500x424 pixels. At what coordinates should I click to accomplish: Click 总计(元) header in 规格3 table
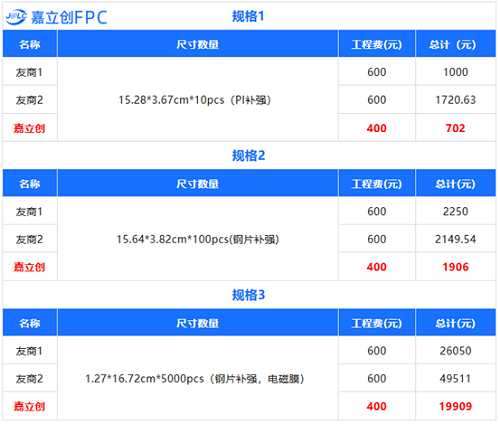455,323
